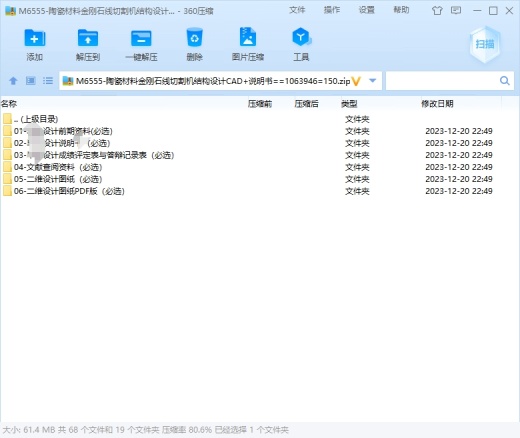Maximize the 360压缩 window
Screen dimensions: 520x438
pos(493,11)
